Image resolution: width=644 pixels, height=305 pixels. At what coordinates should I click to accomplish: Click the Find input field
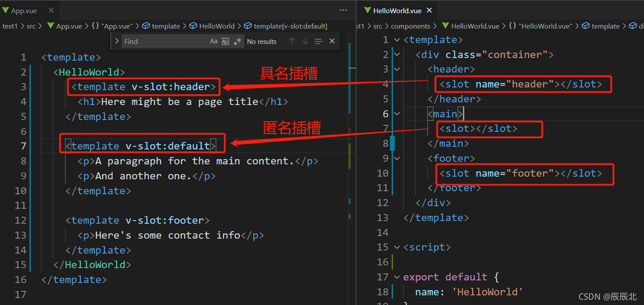(165, 41)
